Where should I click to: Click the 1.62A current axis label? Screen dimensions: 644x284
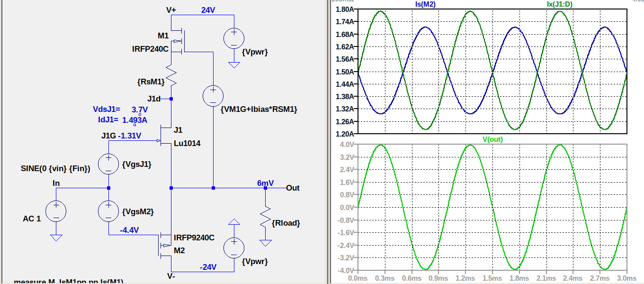[344, 47]
